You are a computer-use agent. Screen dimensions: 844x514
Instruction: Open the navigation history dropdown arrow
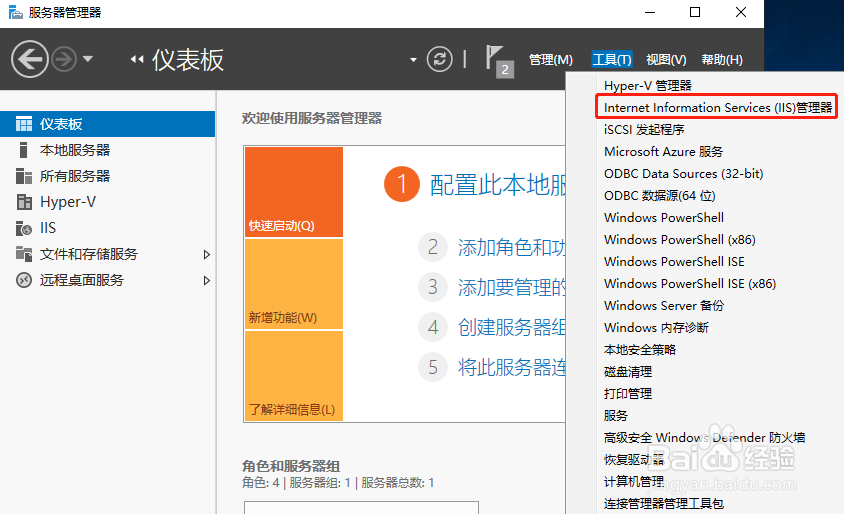[x=88, y=59]
